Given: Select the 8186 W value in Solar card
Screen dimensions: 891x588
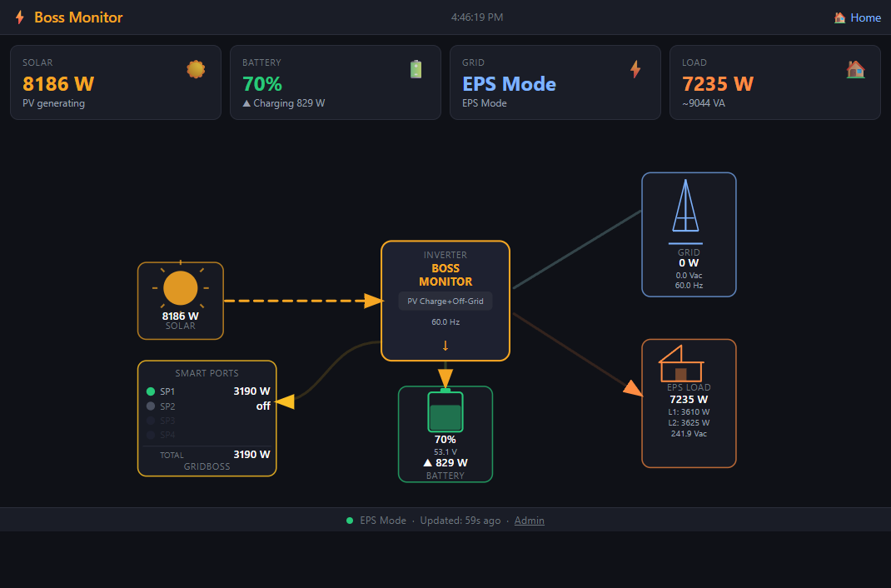Looking at the screenshot, I should click(x=58, y=84).
